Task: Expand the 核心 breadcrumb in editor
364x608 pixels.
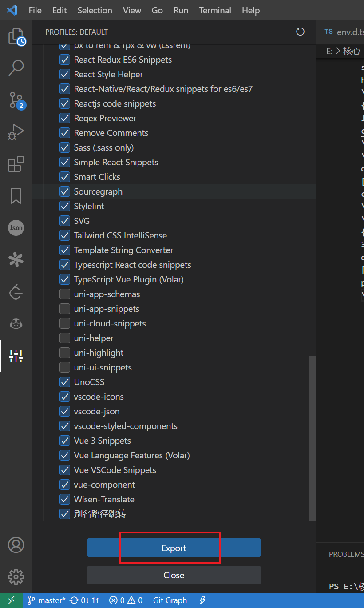Action: click(x=352, y=50)
